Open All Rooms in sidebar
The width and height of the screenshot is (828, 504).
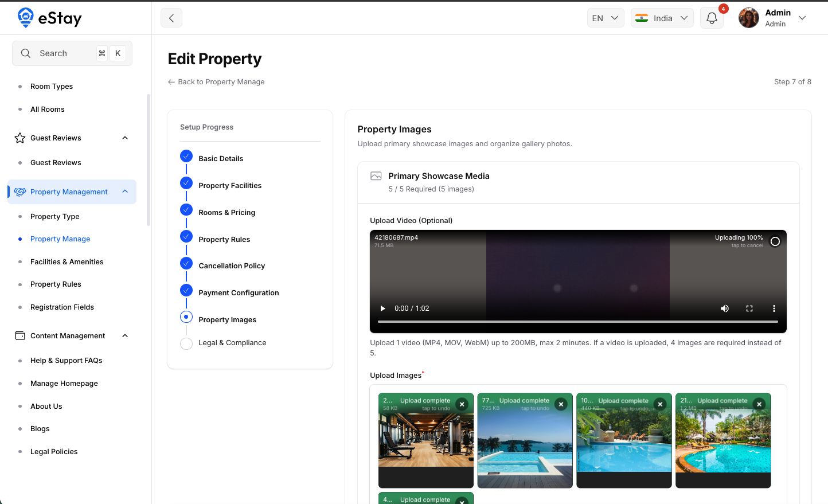pos(48,110)
